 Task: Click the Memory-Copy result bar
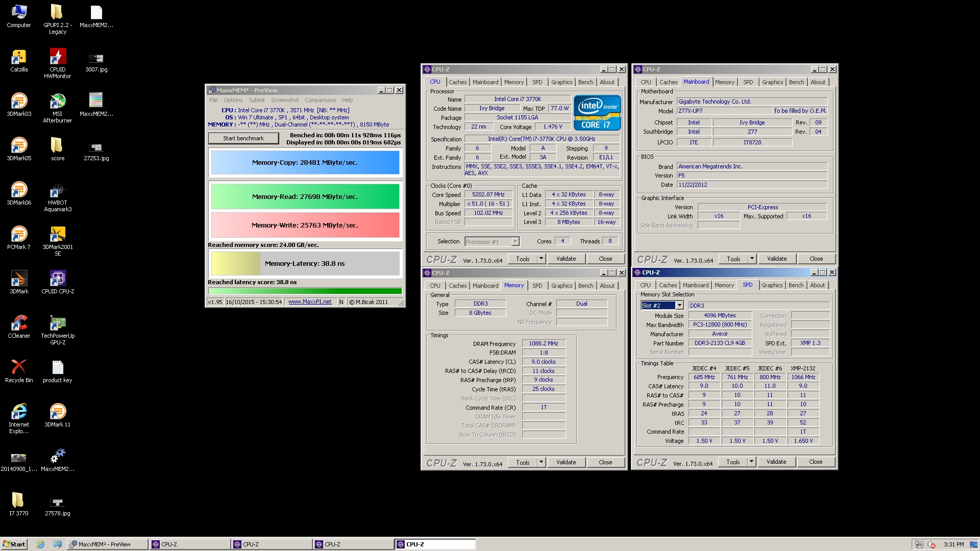click(x=305, y=163)
